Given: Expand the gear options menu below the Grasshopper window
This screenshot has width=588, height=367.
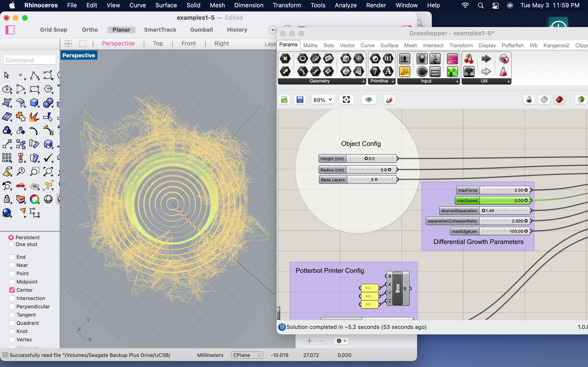Looking at the screenshot, I should 341,341.
